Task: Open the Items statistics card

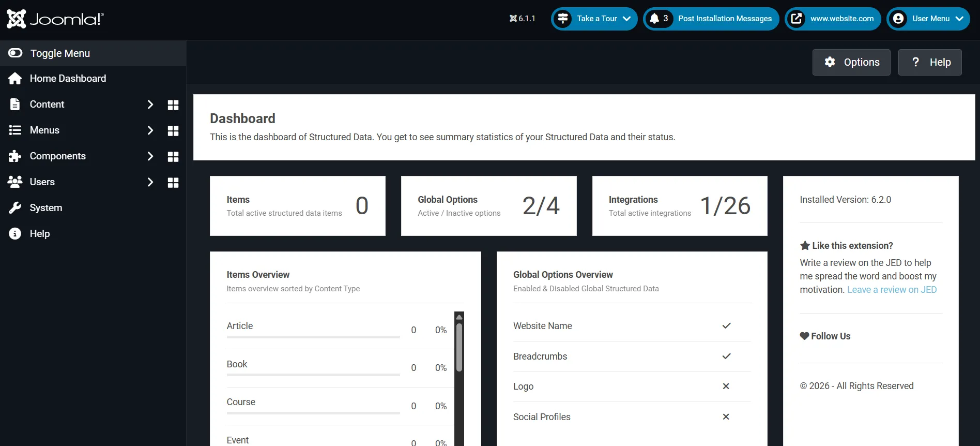Action: 298,206
